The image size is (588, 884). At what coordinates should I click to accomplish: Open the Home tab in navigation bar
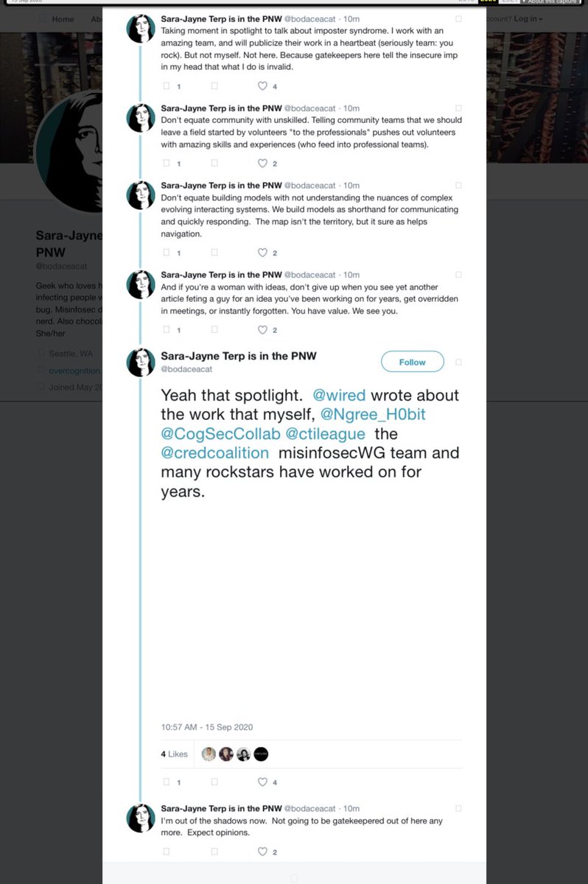click(62, 19)
